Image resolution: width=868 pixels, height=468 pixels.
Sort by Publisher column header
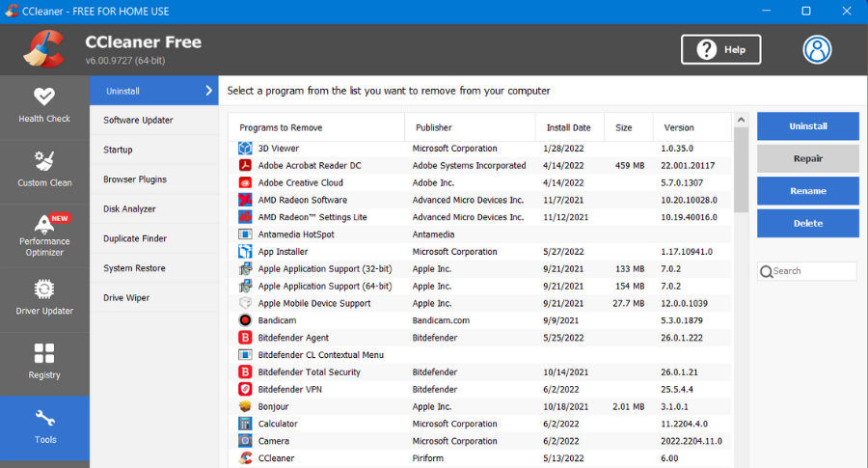coord(470,127)
